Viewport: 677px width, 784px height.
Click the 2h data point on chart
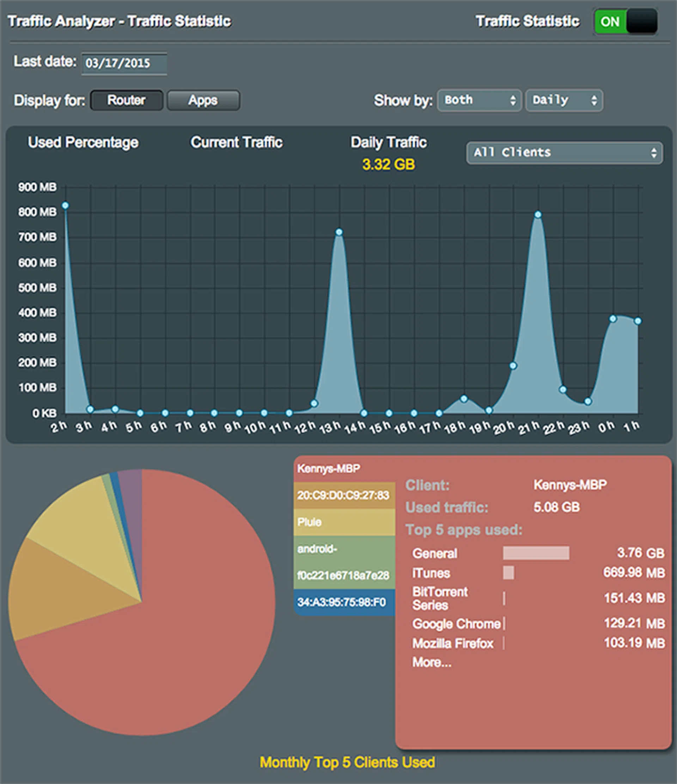(65, 206)
